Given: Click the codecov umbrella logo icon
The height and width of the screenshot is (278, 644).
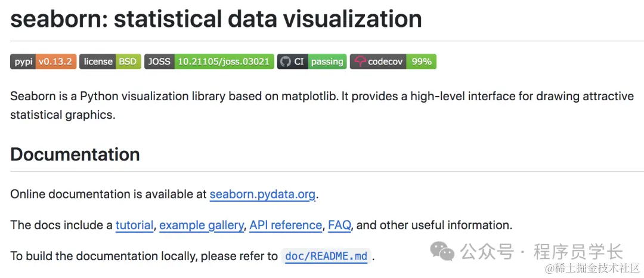Looking at the screenshot, I should 360,61.
